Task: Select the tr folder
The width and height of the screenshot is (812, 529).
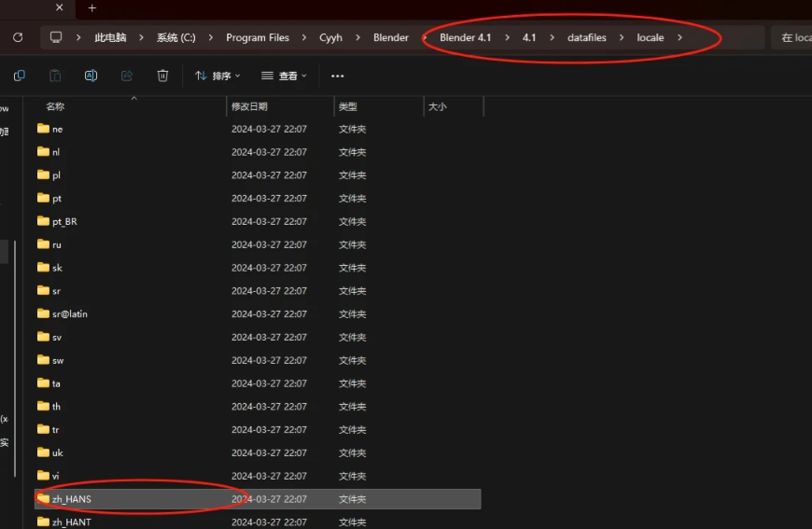Action: pyautogui.click(x=258, y=429)
